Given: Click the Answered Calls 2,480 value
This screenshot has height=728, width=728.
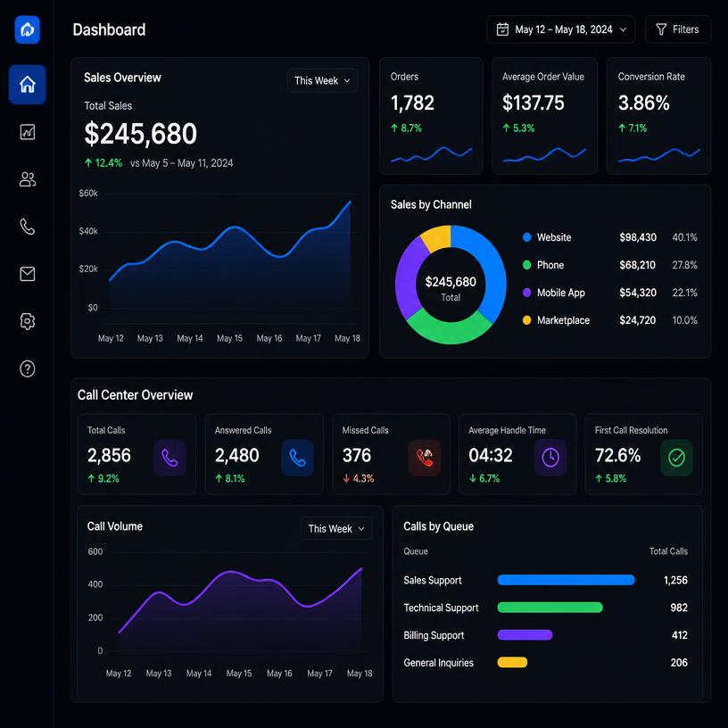Looking at the screenshot, I should [x=236, y=456].
